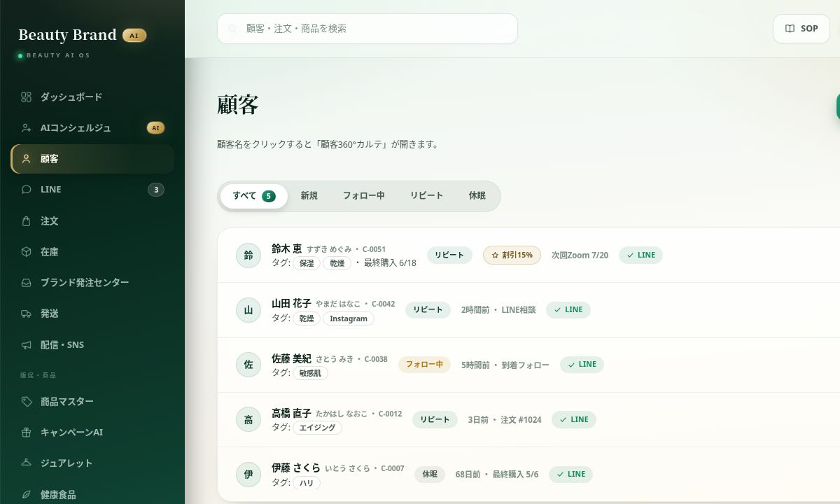The height and width of the screenshot is (504, 840).
Task: Switch to the 休眠 tab
Action: coord(477,196)
